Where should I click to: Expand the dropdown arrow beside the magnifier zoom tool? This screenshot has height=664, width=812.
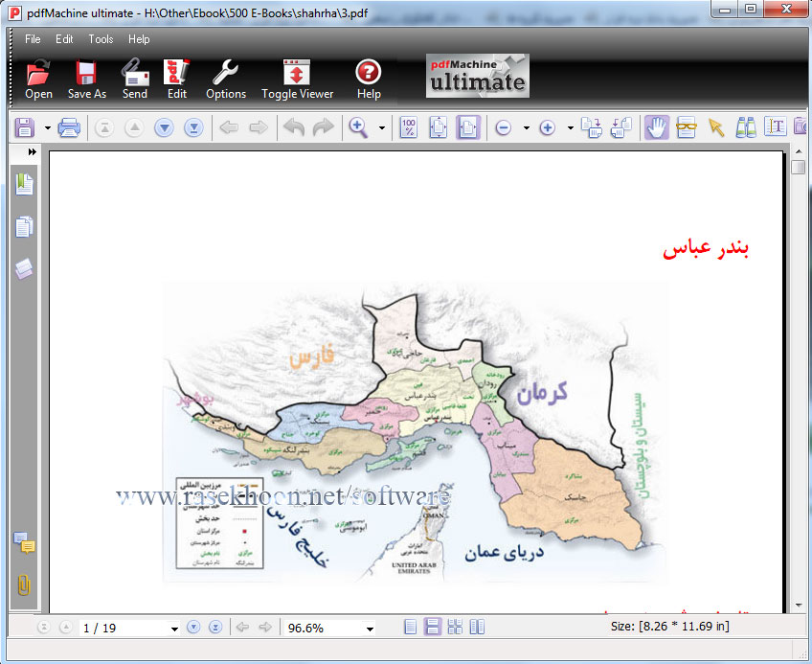pyautogui.click(x=382, y=128)
